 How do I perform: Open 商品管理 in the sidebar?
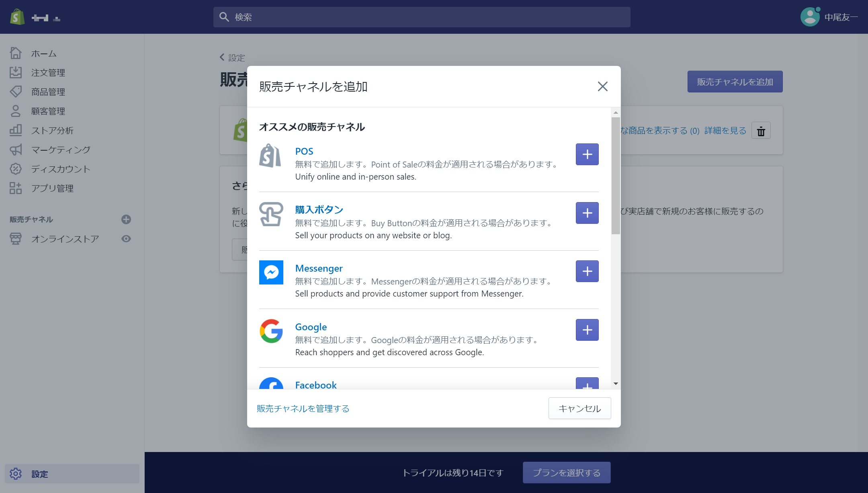tap(48, 92)
